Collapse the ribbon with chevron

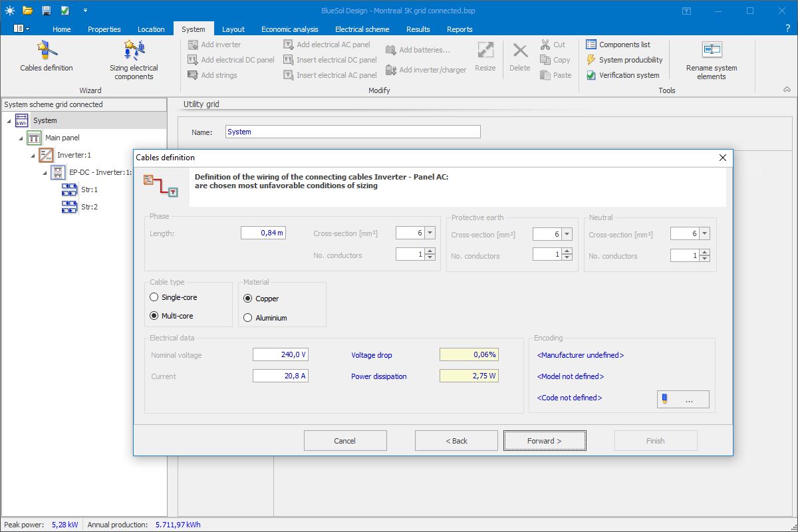coord(787,90)
